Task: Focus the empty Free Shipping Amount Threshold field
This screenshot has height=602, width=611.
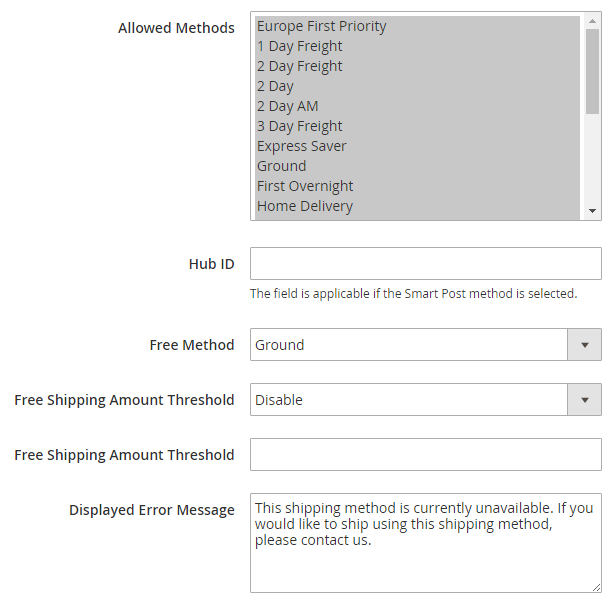Action: pos(425,455)
